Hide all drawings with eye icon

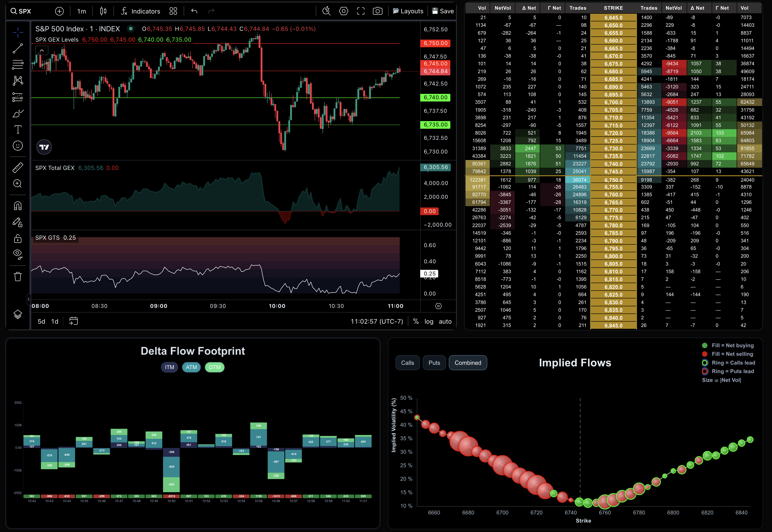[18, 254]
